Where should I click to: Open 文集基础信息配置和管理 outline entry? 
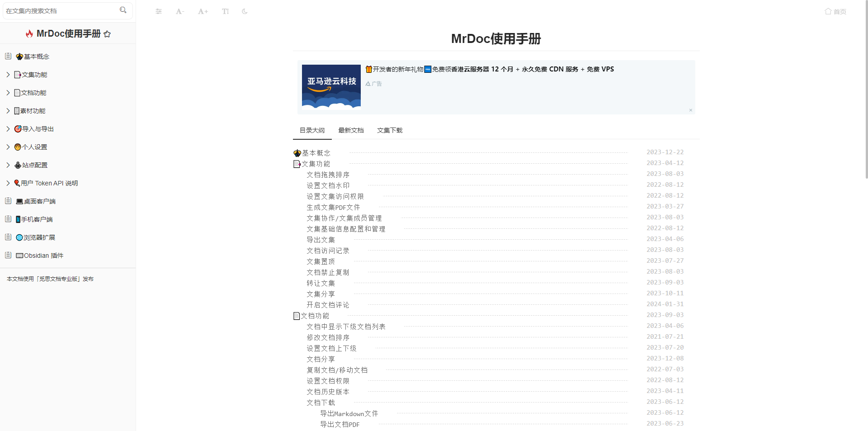pos(346,229)
